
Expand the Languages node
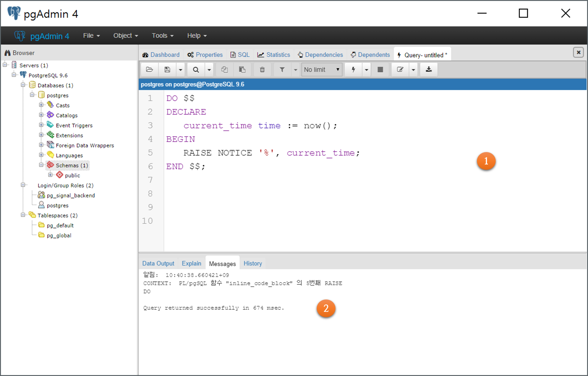tap(41, 155)
